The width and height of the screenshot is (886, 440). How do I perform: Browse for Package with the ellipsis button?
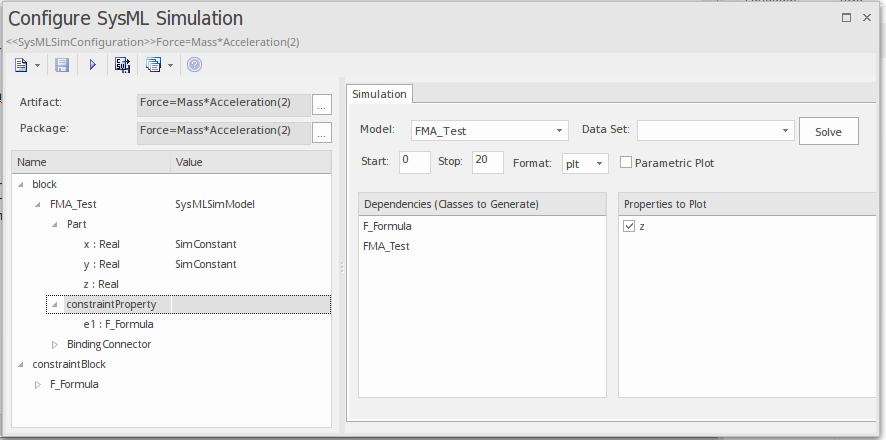click(x=321, y=131)
